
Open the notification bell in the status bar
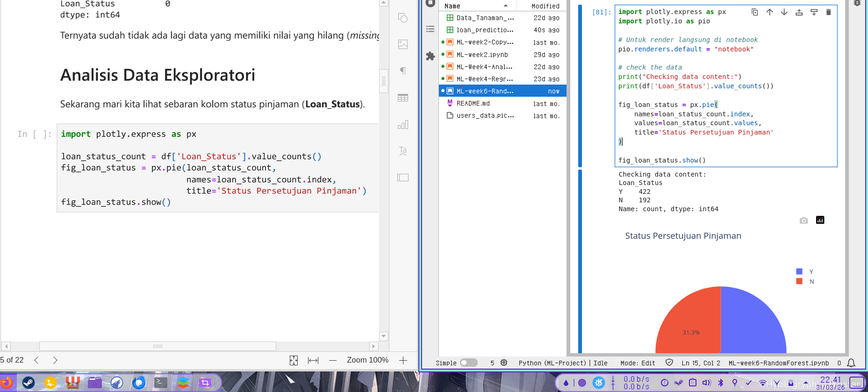pos(851,363)
